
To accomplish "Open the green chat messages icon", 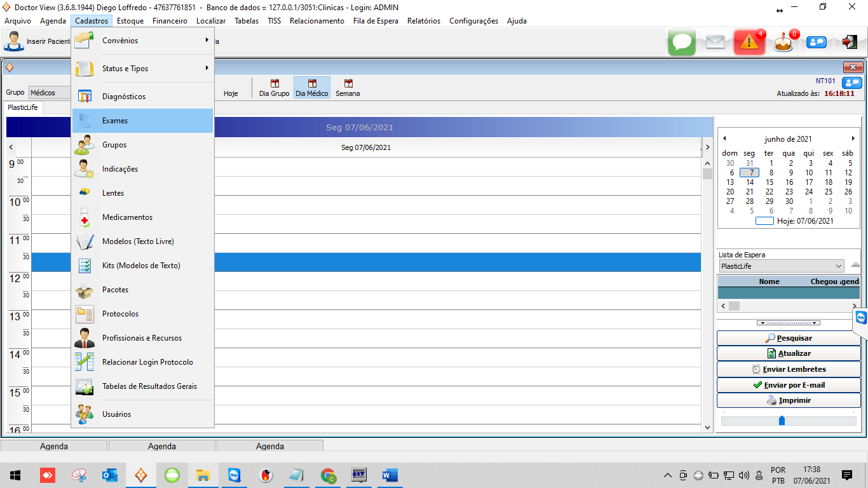I will click(x=682, y=43).
